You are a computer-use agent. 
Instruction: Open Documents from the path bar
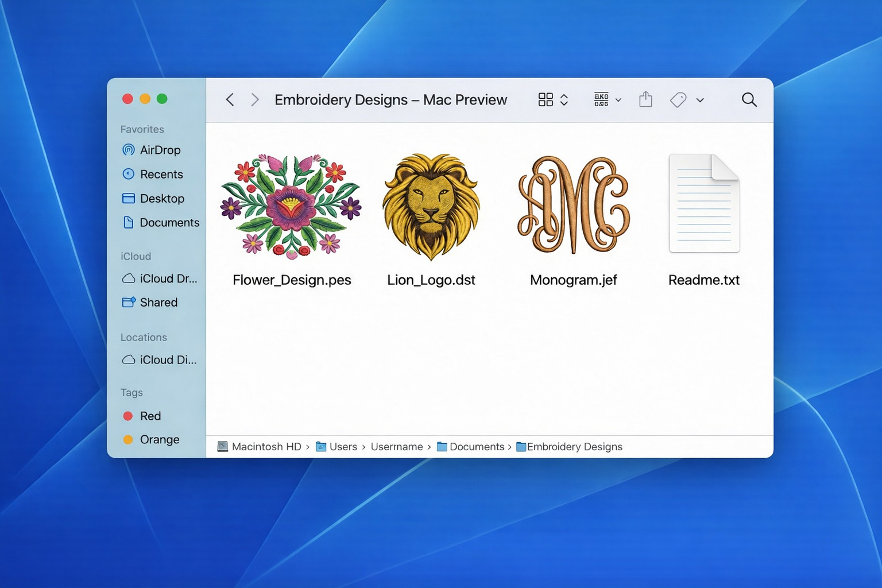point(477,447)
